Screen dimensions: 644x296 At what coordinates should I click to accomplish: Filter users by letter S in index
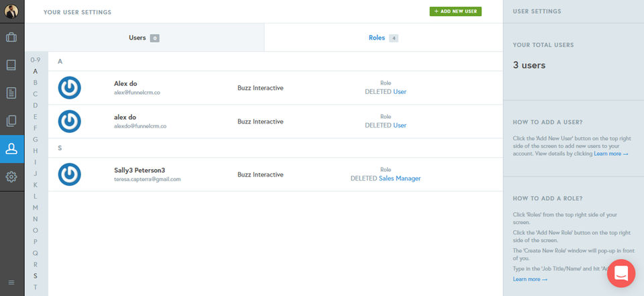click(x=36, y=276)
